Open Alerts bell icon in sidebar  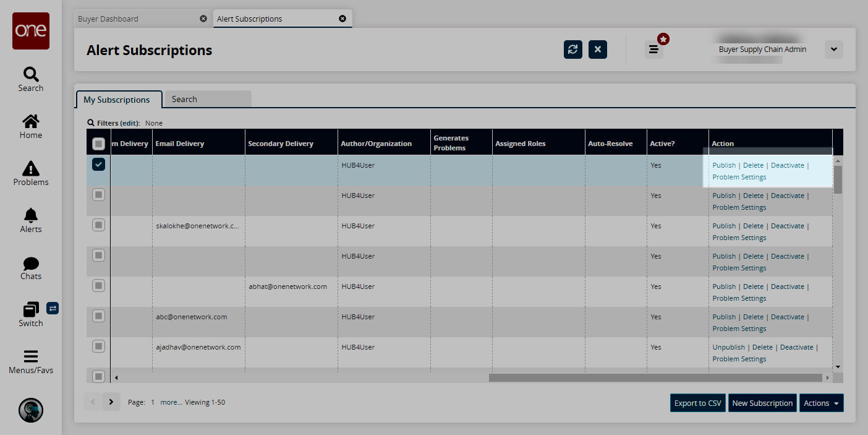(x=31, y=215)
